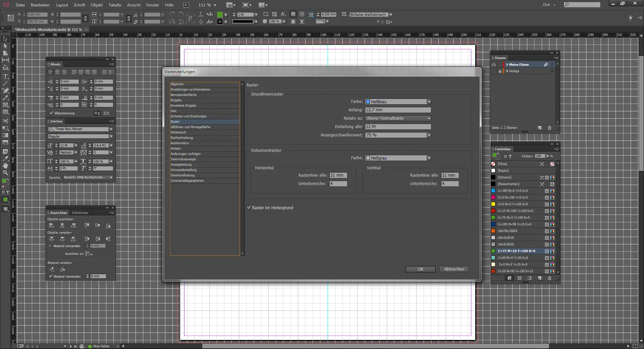Activate the Hand tool
This screenshot has height=349, width=644.
coord(5,166)
